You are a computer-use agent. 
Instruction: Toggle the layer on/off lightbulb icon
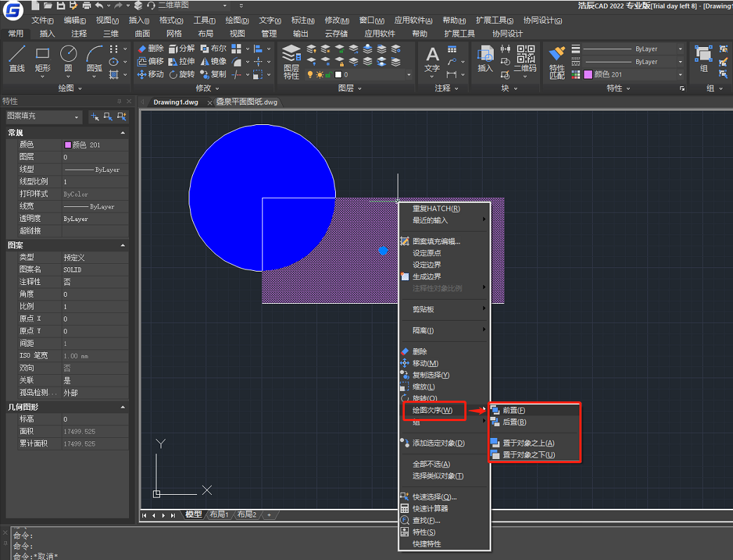[x=310, y=74]
